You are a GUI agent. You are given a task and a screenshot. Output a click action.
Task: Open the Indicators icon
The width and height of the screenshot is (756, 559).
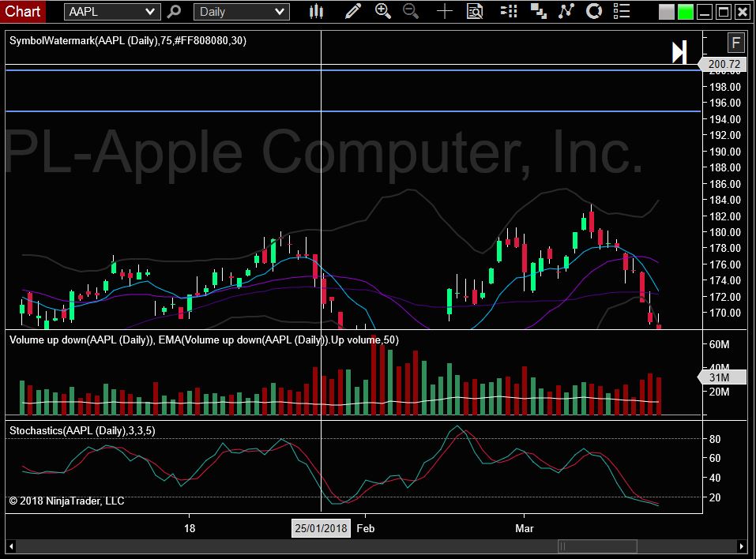566,11
